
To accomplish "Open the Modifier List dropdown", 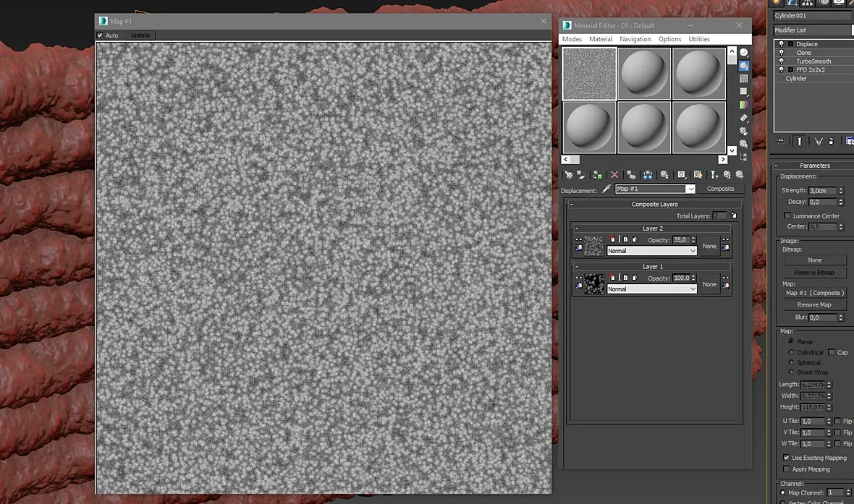I will click(x=813, y=30).
